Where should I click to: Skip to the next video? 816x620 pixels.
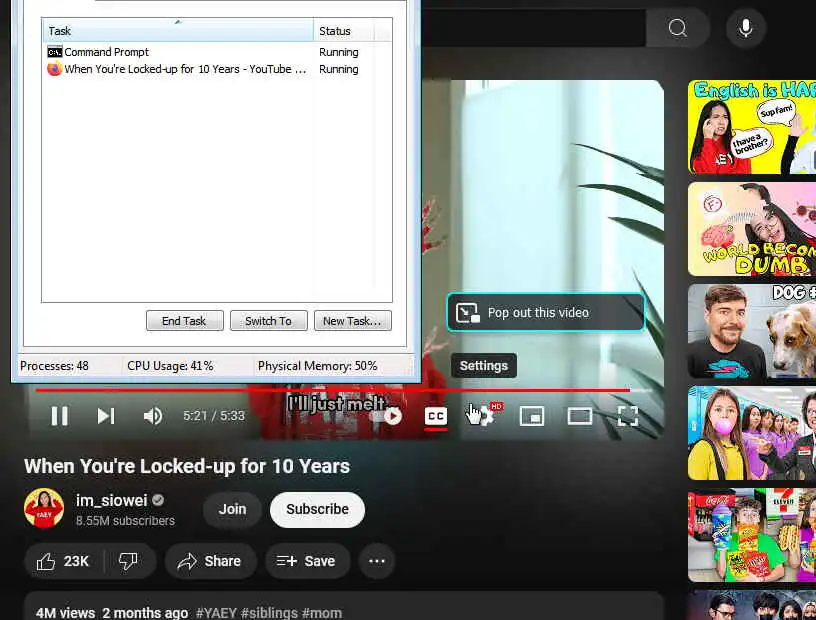106,416
